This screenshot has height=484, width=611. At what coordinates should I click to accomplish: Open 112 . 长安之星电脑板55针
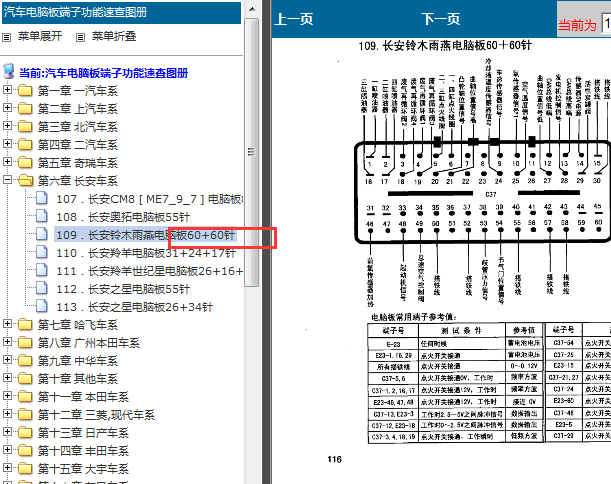(x=123, y=289)
